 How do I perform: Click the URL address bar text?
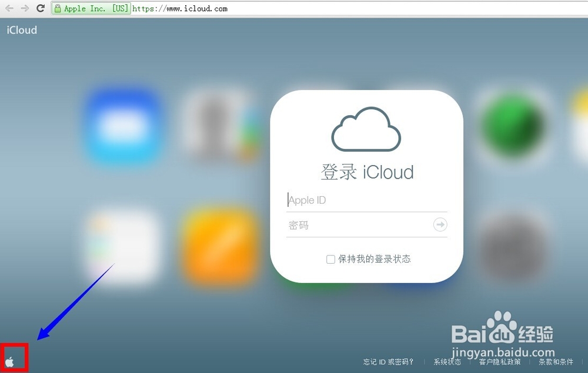pos(180,9)
